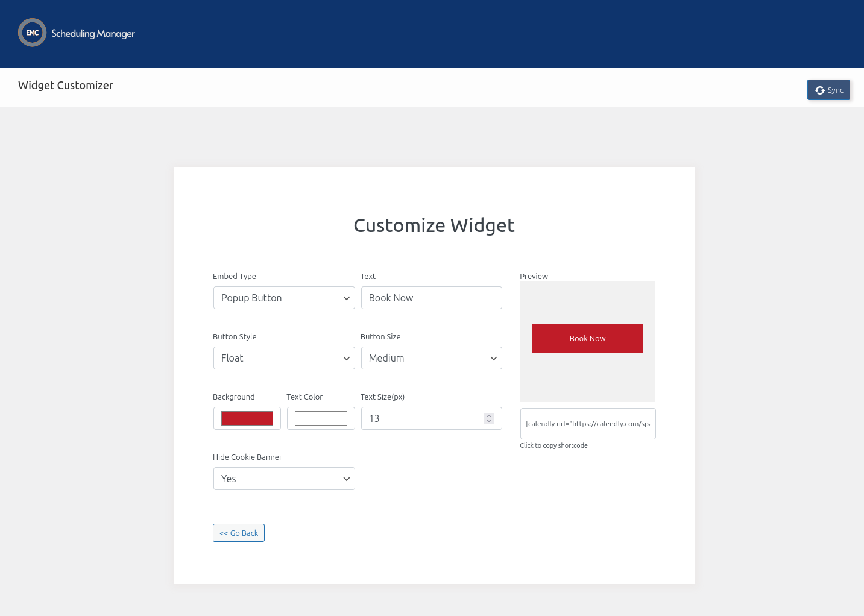864x616 pixels.
Task: Click inside the Book Now text field
Action: tap(431, 298)
